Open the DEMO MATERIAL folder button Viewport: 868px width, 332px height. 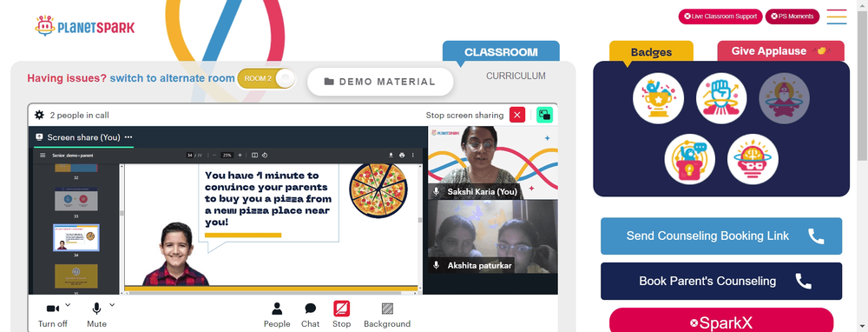pos(380,82)
